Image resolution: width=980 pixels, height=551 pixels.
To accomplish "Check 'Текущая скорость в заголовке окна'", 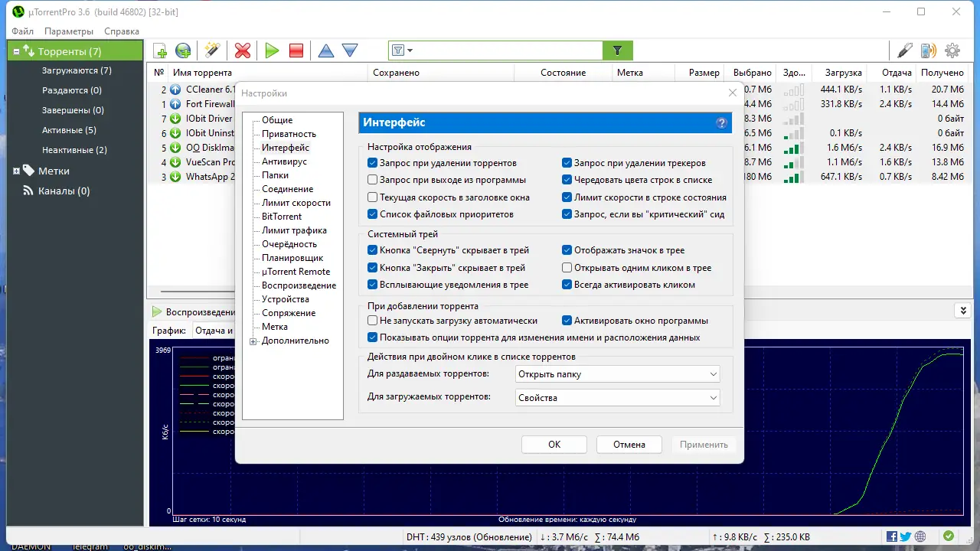I will [372, 197].
